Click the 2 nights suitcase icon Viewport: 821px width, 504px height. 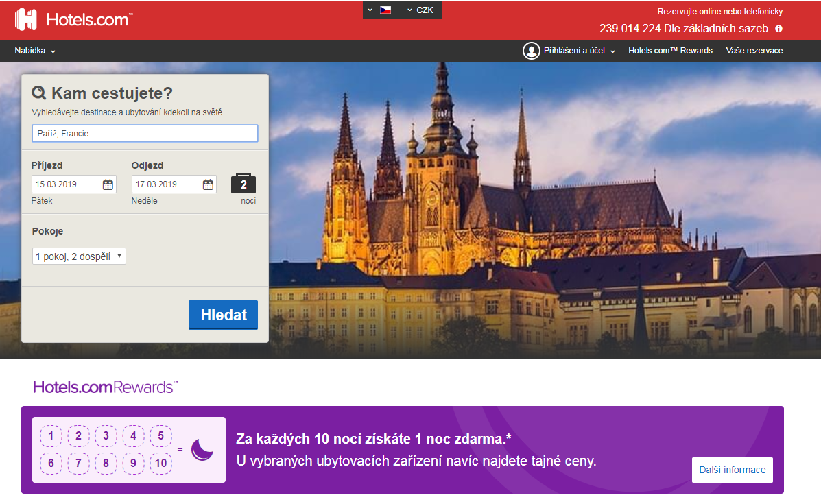243,184
